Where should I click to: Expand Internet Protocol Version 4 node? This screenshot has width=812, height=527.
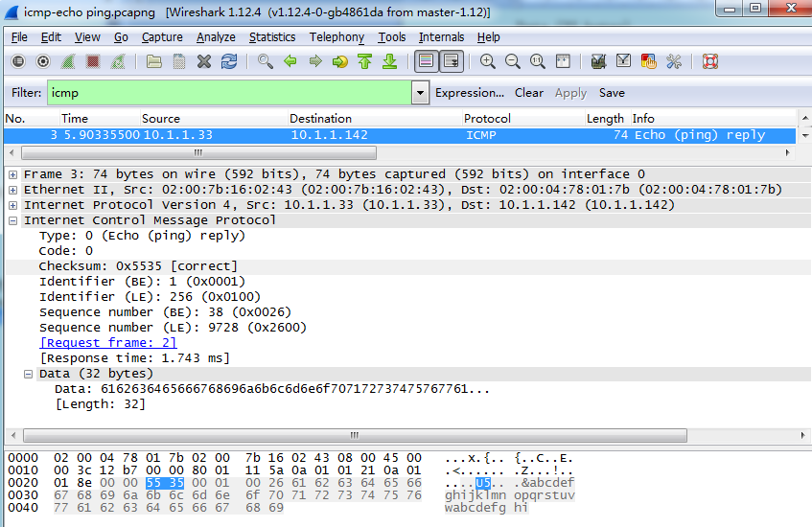[13, 205]
